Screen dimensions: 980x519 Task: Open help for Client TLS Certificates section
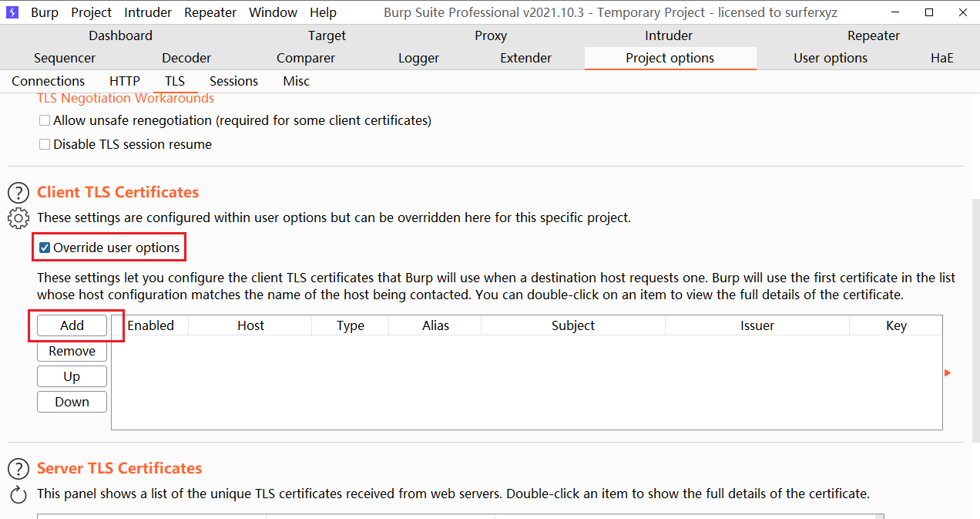click(x=18, y=193)
